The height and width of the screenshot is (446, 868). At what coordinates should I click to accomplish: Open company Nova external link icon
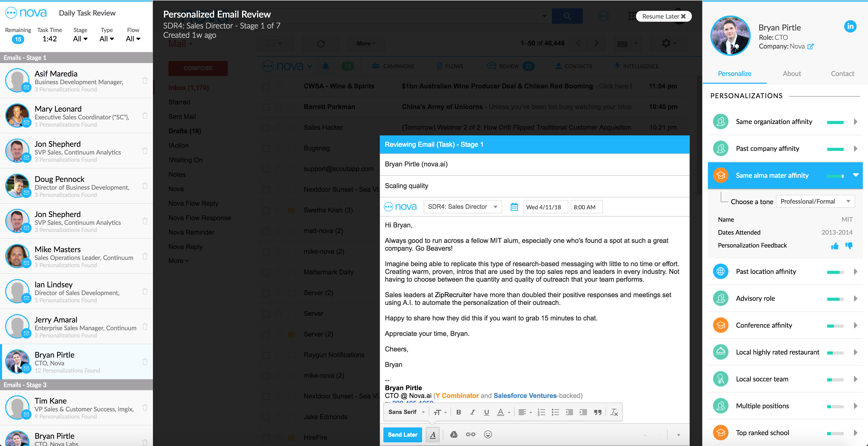point(810,47)
